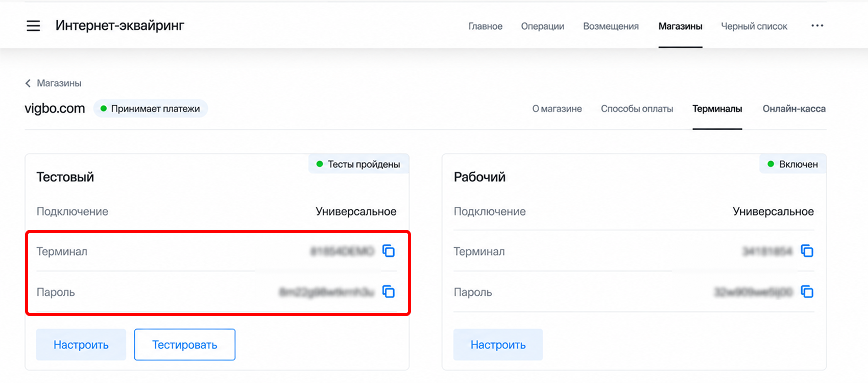Image resolution: width=868 pixels, height=383 pixels.
Task: Click Универсальное value in Тестовый card
Action: click(x=356, y=211)
